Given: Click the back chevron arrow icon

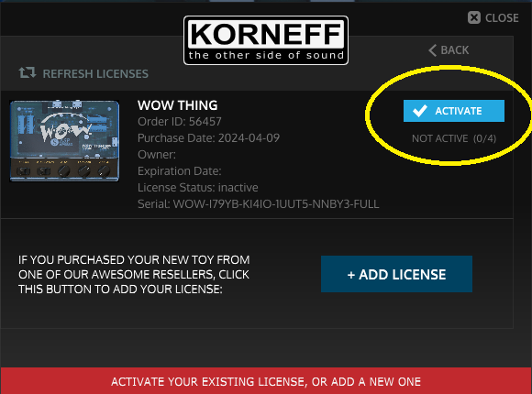Looking at the screenshot, I should click(432, 50).
